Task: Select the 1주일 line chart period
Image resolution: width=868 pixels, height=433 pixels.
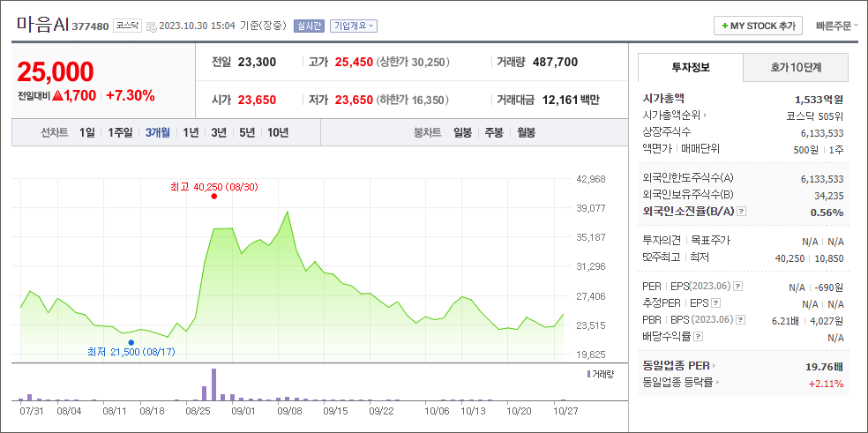Action: point(120,133)
